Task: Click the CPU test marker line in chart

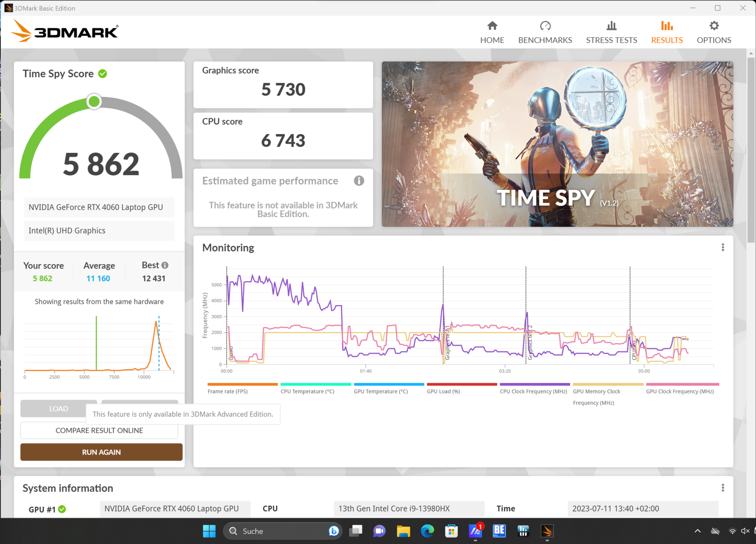Action: pyautogui.click(x=630, y=315)
